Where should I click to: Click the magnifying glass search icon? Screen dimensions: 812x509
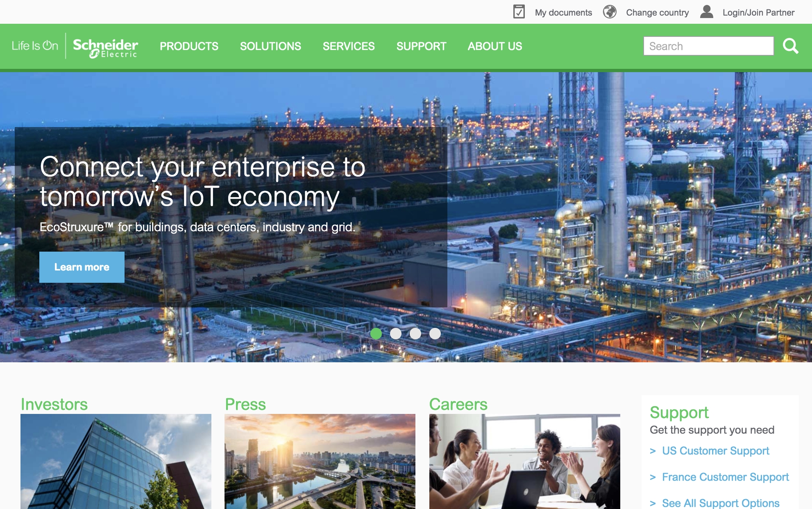point(790,46)
